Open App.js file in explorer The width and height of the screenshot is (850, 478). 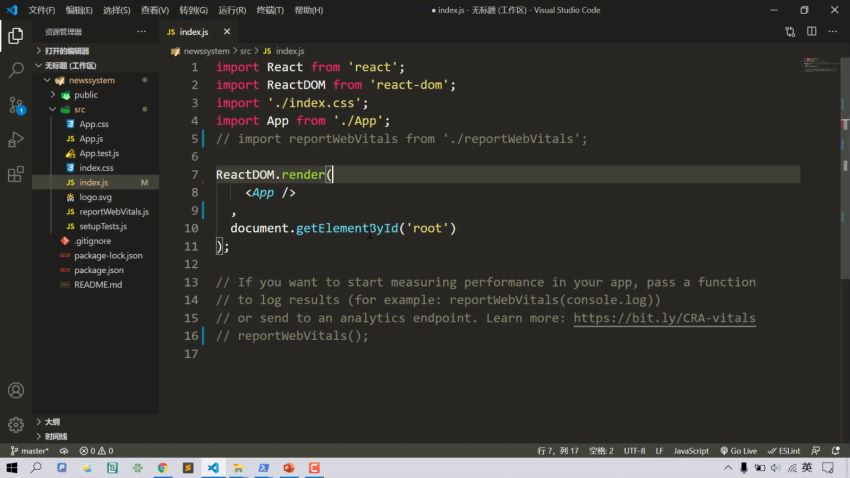(91, 139)
